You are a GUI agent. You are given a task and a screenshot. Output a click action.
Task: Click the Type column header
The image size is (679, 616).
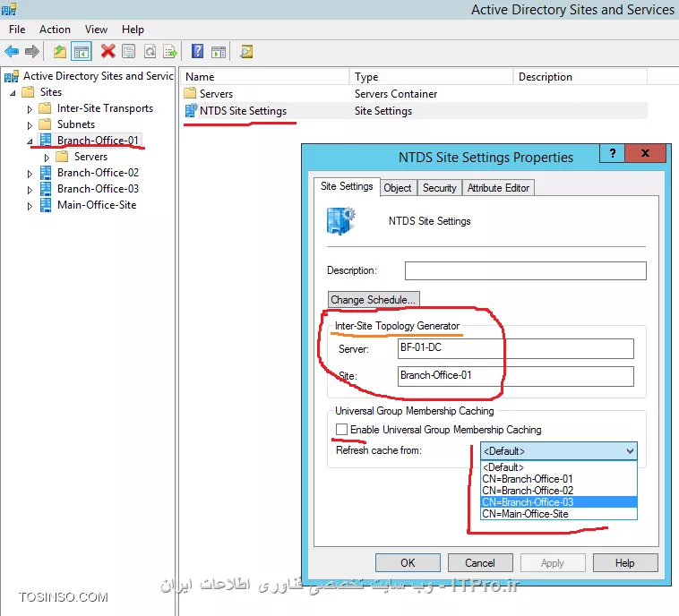[431, 77]
